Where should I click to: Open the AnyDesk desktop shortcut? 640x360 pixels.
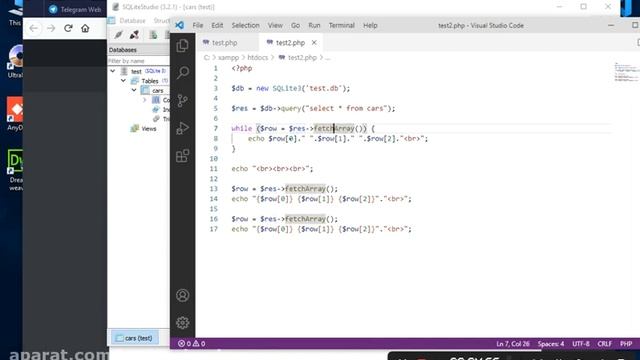15,114
